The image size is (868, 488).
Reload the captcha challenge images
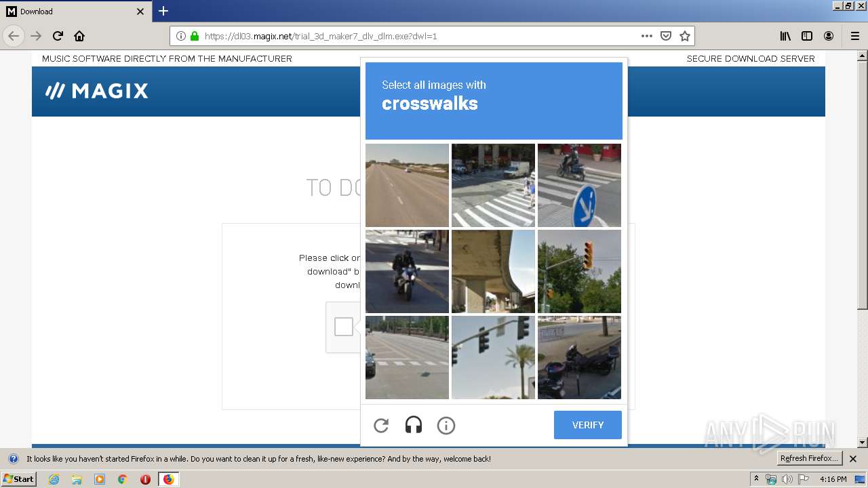click(x=381, y=426)
